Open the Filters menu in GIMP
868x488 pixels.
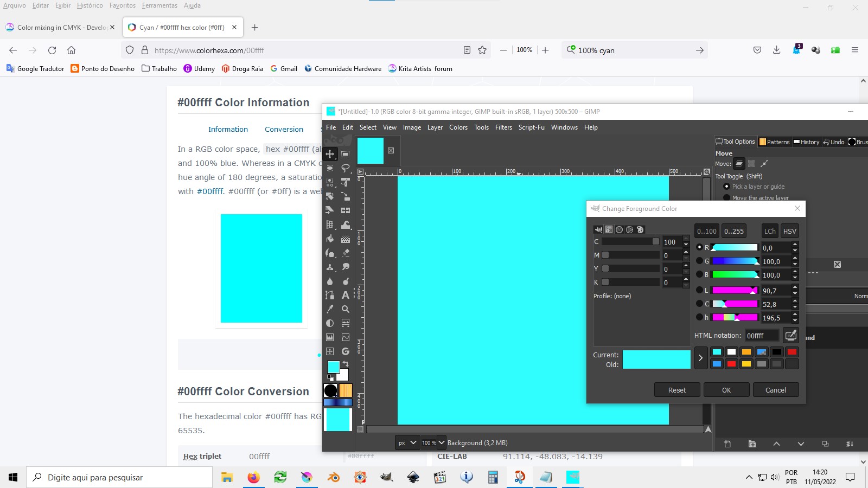(503, 127)
